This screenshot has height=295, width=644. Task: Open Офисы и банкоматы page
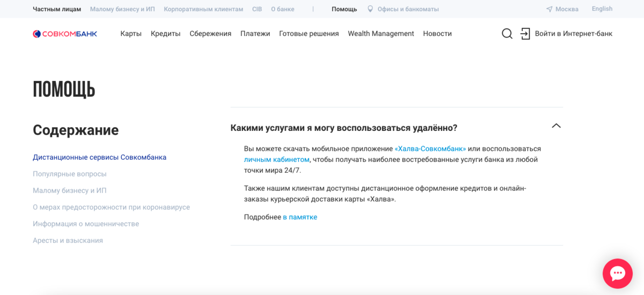[x=408, y=9]
